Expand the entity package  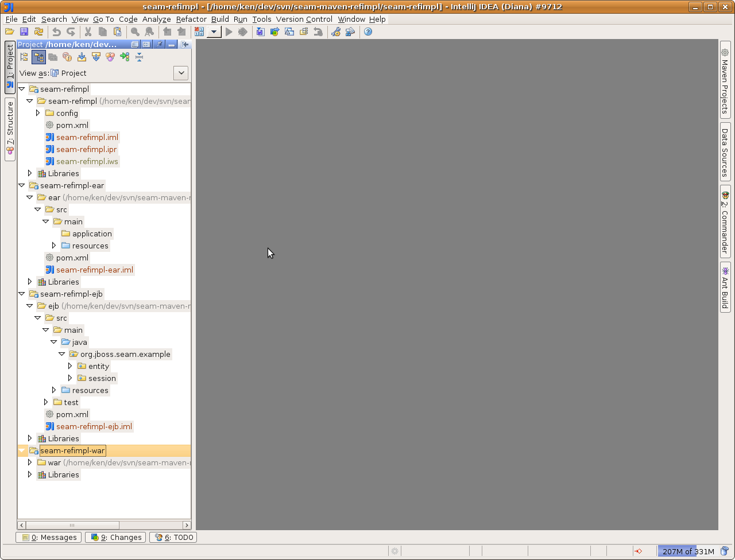pos(70,366)
